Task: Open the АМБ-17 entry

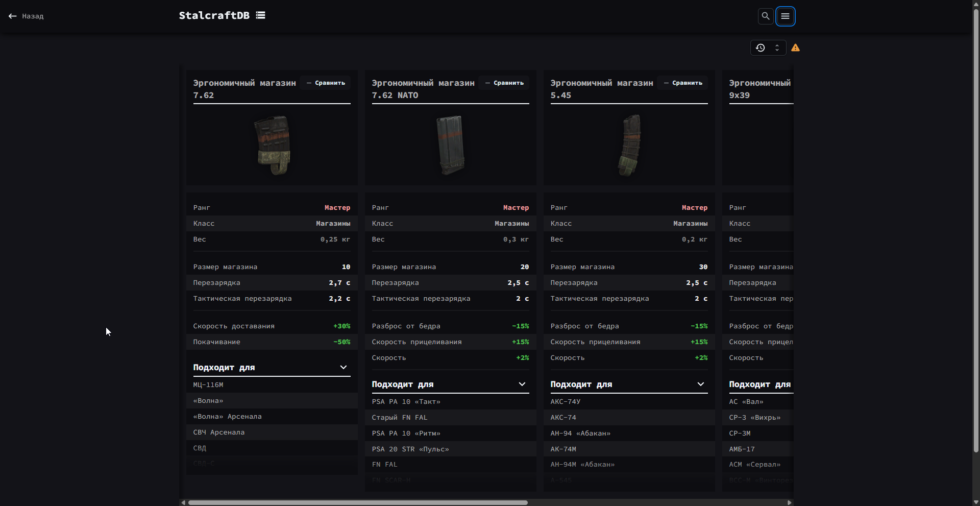Action: pyautogui.click(x=742, y=449)
